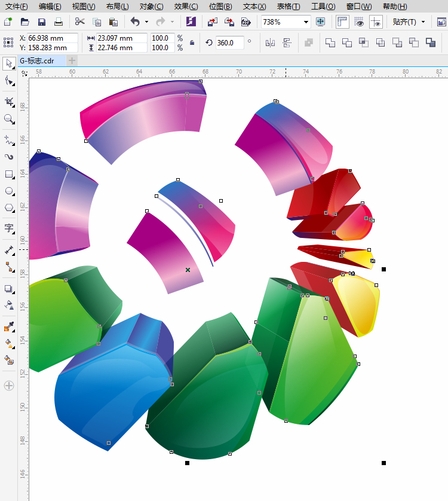The width and height of the screenshot is (448, 501).
Task: Choose the Rectangle tool
Action: pyautogui.click(x=9, y=175)
